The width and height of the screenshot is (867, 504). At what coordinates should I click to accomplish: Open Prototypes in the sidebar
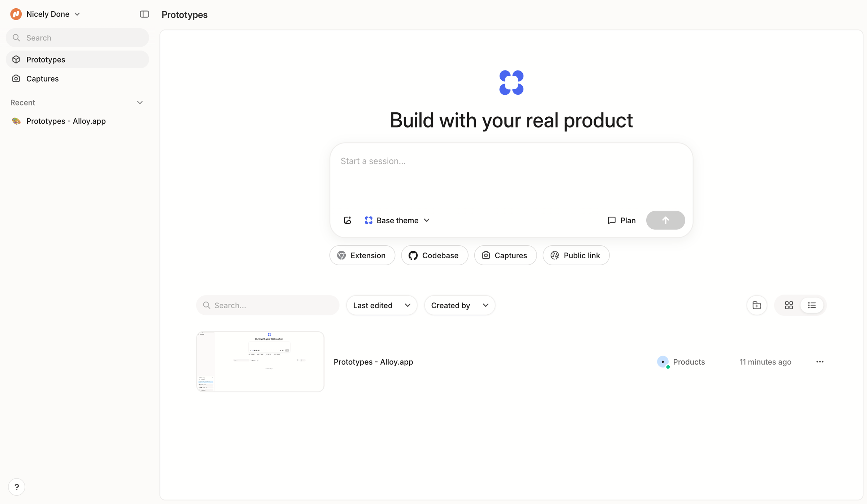coord(77,60)
